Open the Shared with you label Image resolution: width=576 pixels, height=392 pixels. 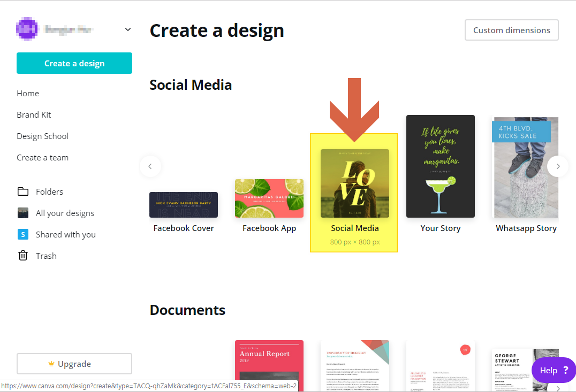click(66, 235)
